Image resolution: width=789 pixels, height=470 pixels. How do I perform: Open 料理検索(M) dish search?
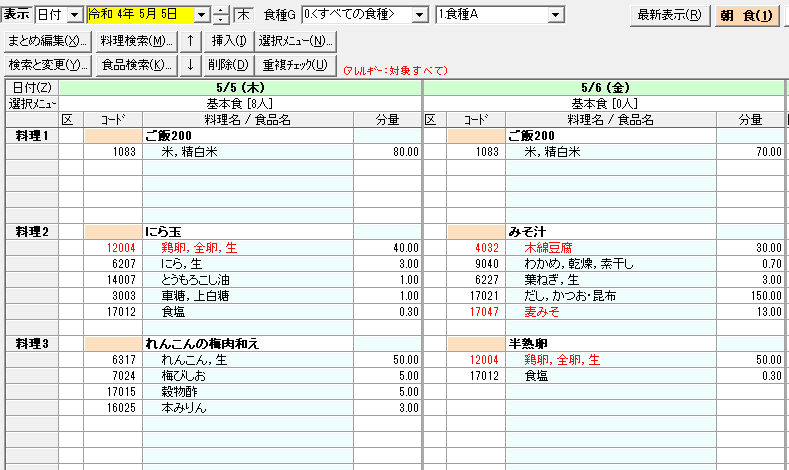(x=136, y=41)
